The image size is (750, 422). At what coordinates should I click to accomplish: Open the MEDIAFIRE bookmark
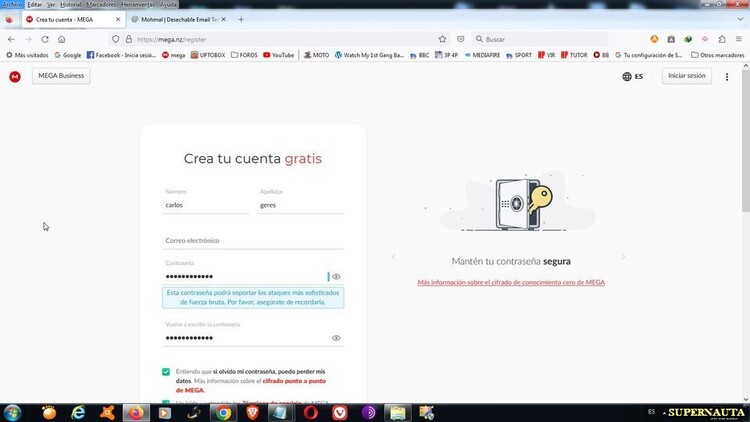(x=482, y=55)
